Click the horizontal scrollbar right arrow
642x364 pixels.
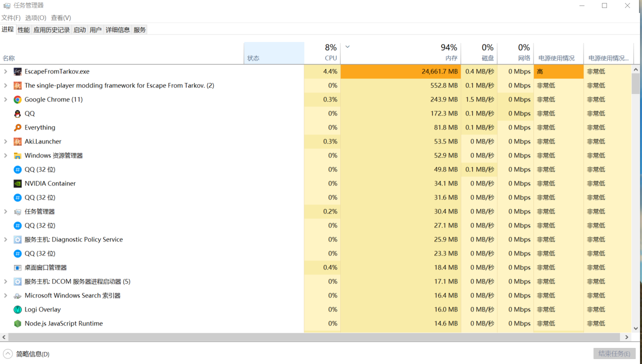click(x=627, y=337)
